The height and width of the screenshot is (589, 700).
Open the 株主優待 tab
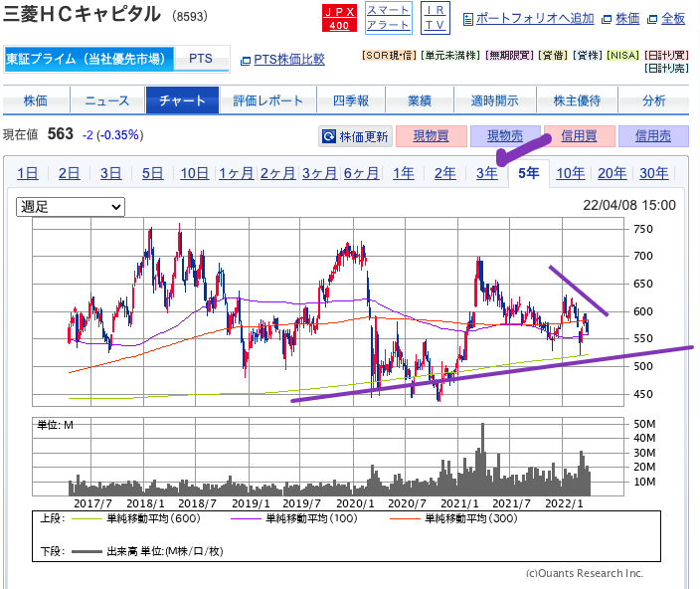[x=577, y=100]
